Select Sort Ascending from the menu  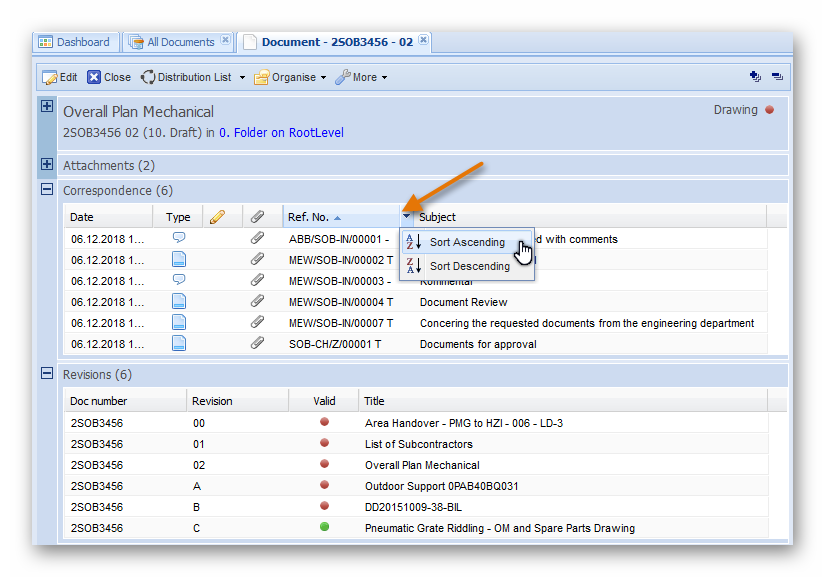466,242
